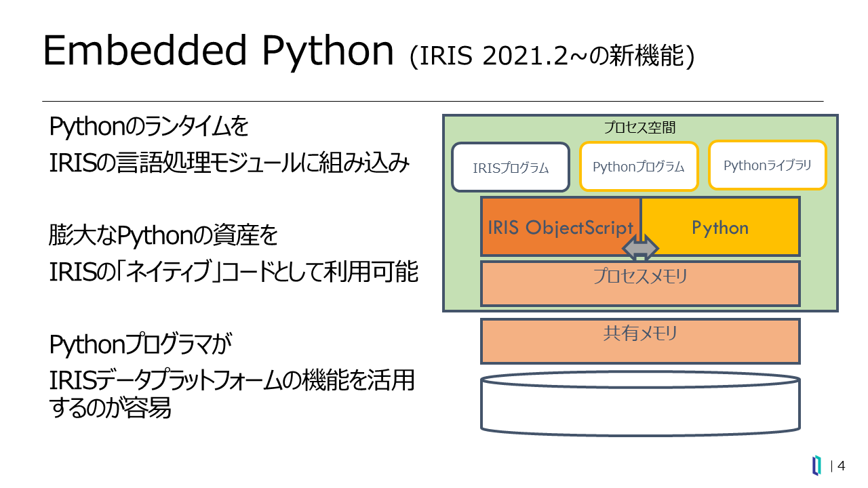Click the line containing 「ネイティブ」コード
The width and height of the screenshot is (868, 488).
[233, 272]
